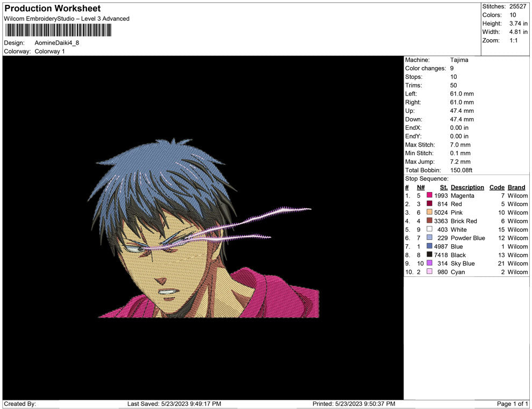
Task: Click the Cyan color swatch
Action: [x=429, y=272]
